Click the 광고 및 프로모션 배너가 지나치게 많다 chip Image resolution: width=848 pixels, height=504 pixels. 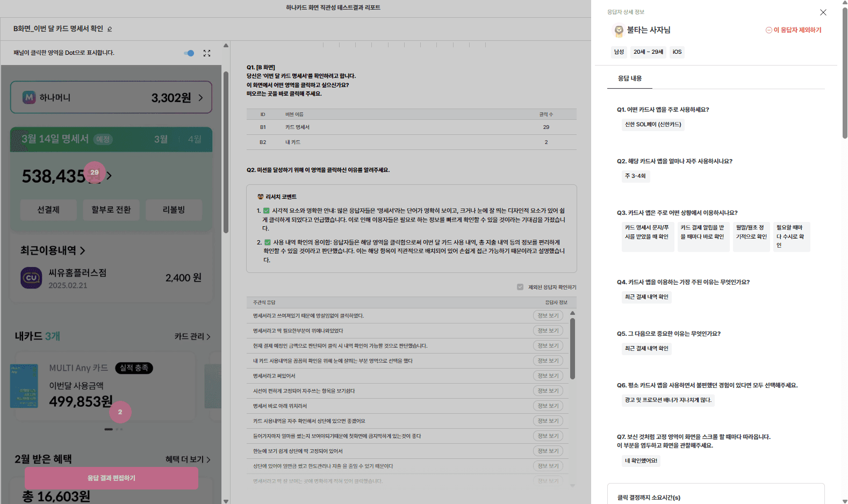pyautogui.click(x=668, y=400)
